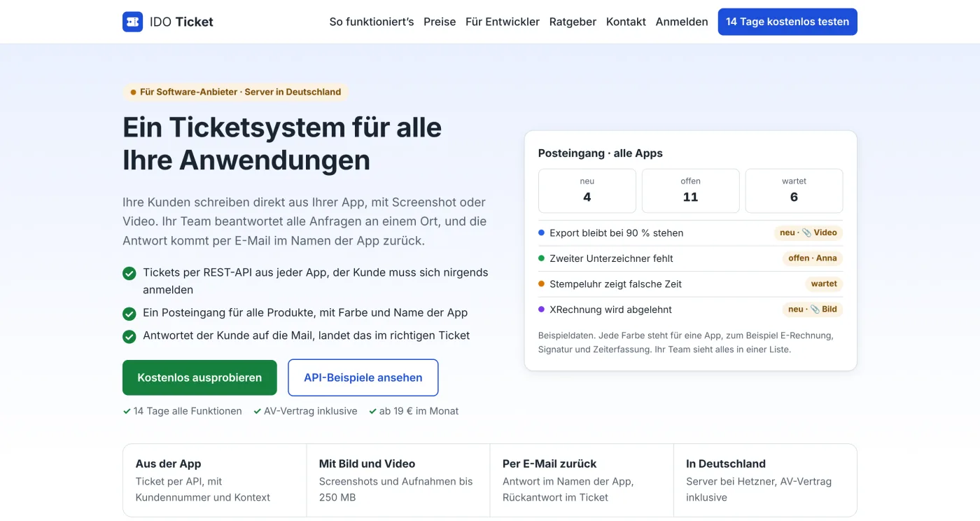Screen dimensions: 980x521
Task: Click the IDO Ticket logo icon
Action: click(x=132, y=22)
